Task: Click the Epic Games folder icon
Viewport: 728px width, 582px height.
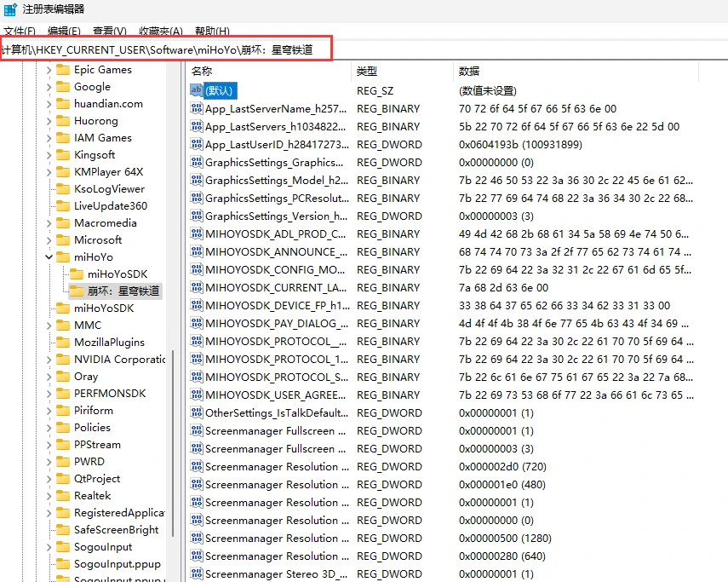Action: point(63,70)
